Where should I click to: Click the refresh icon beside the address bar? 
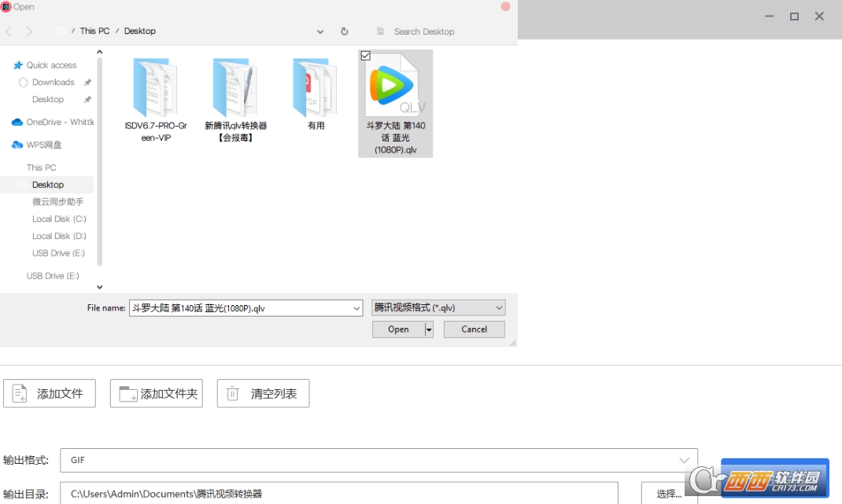[x=344, y=31]
